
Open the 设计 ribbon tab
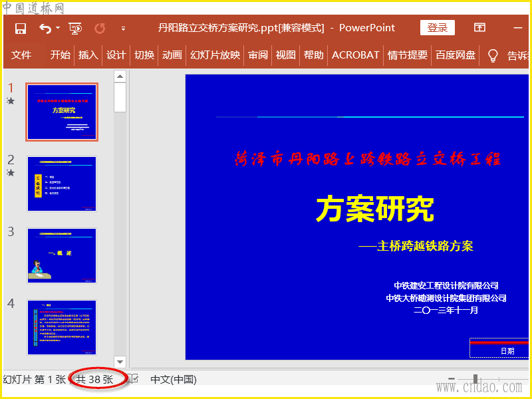(x=116, y=55)
